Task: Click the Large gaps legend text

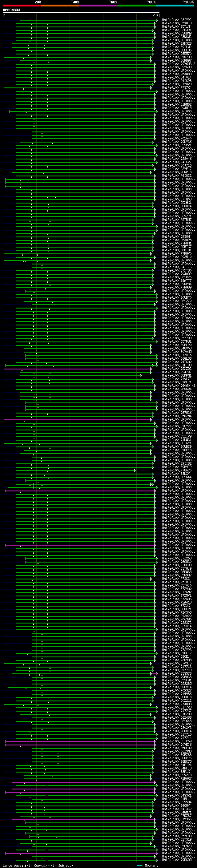Action: point(13,866)
